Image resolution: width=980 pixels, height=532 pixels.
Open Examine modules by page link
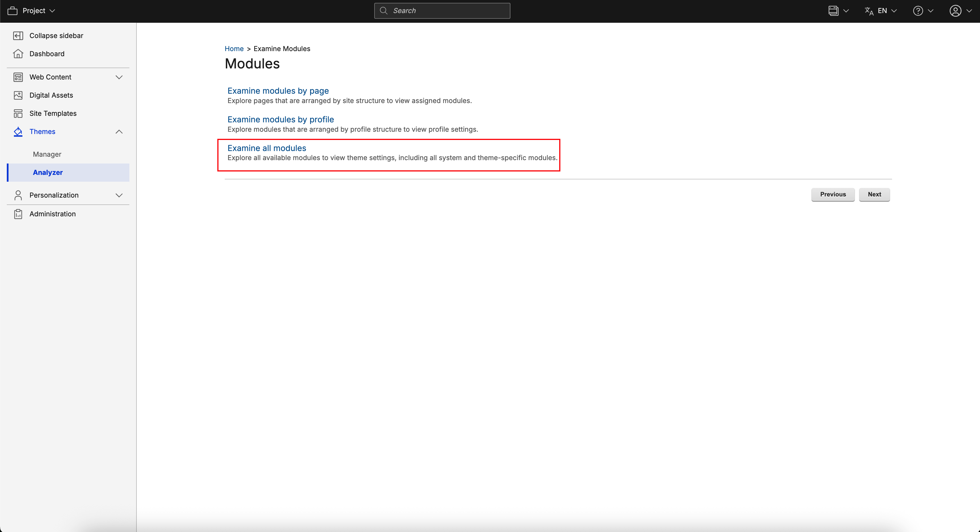click(x=278, y=91)
